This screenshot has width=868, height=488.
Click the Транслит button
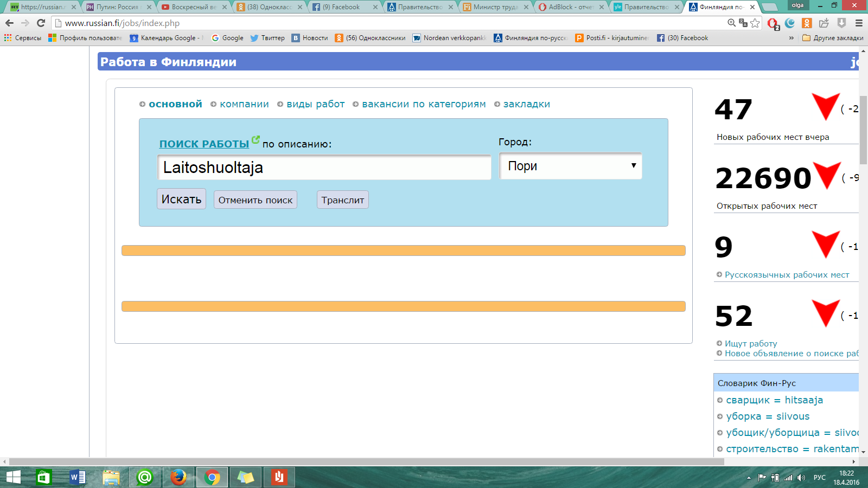coord(342,200)
